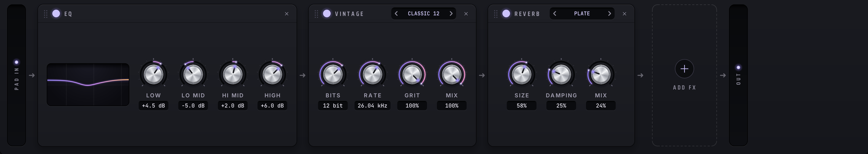Click the REVERB MIX knob
The height and width of the screenshot is (154, 868).
pyautogui.click(x=601, y=75)
